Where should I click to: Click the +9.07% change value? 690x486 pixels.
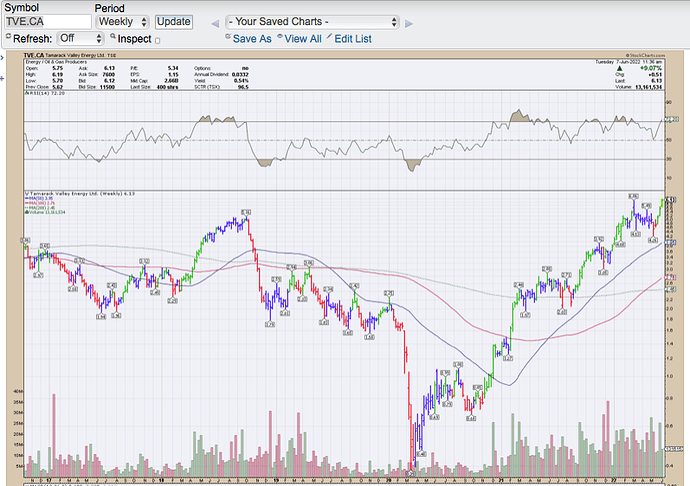coord(651,68)
